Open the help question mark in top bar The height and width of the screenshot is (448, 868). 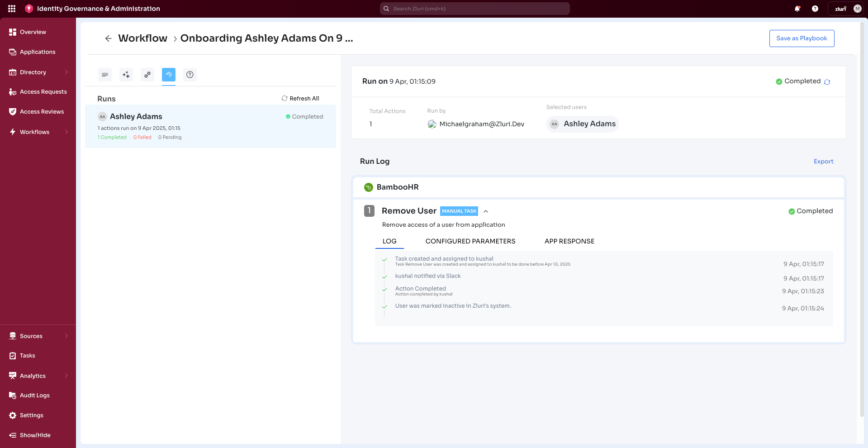pos(815,9)
